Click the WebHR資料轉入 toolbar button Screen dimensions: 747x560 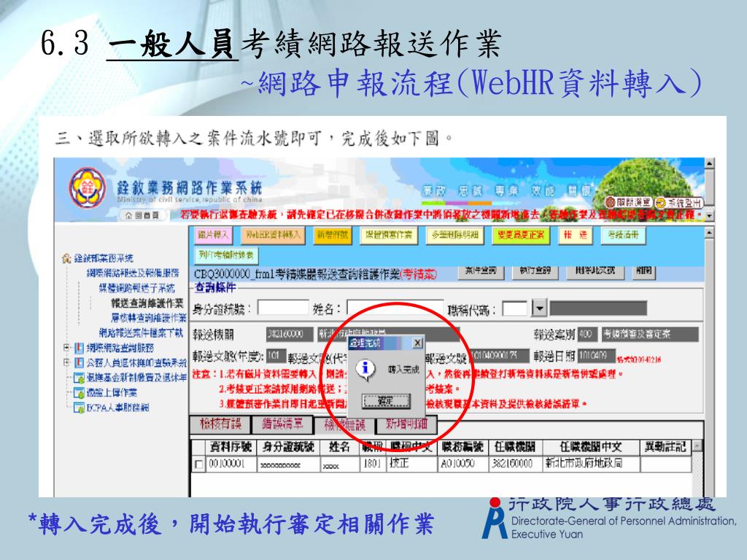(x=273, y=235)
